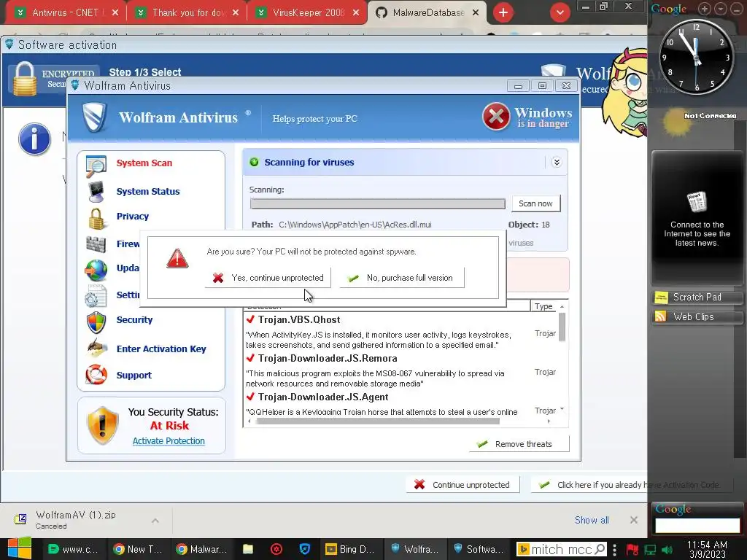Close the downloads bar
Image resolution: width=747 pixels, height=560 pixels.
634,520
